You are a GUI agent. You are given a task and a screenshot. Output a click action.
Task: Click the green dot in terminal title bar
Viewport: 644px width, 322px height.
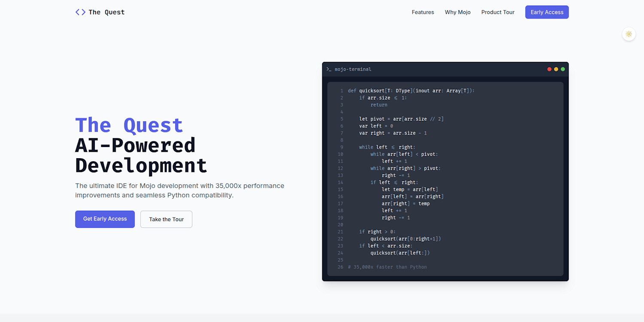[x=563, y=69]
